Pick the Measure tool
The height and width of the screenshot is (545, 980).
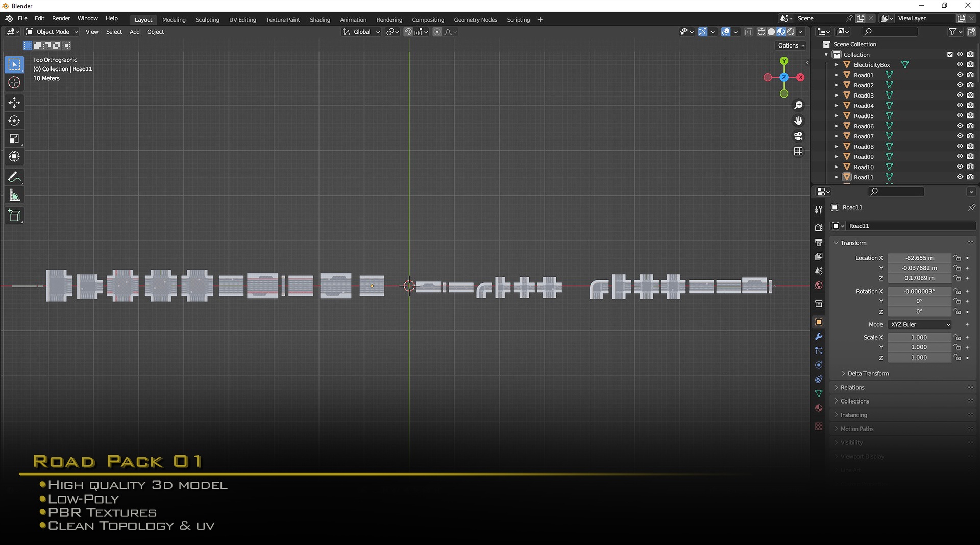(x=14, y=195)
